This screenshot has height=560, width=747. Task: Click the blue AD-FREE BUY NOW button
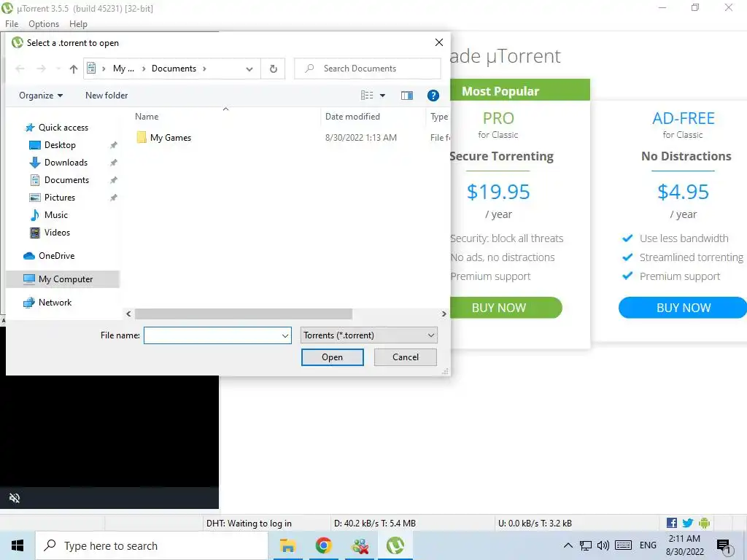point(683,308)
